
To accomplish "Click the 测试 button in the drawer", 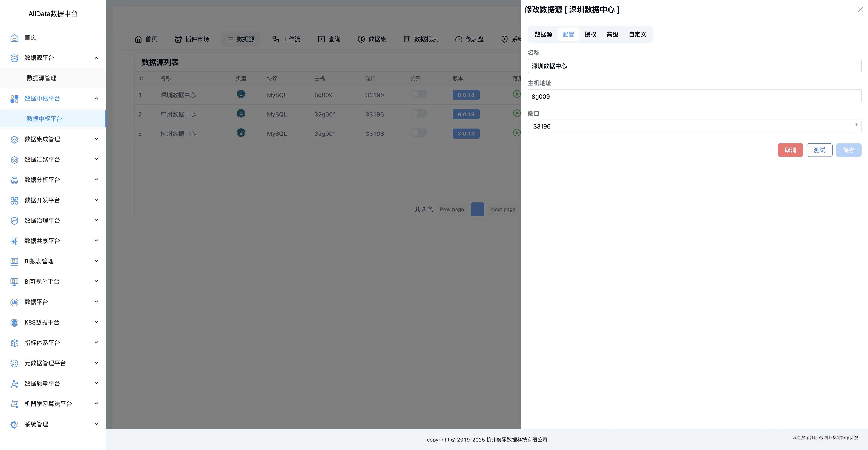I will tap(819, 150).
